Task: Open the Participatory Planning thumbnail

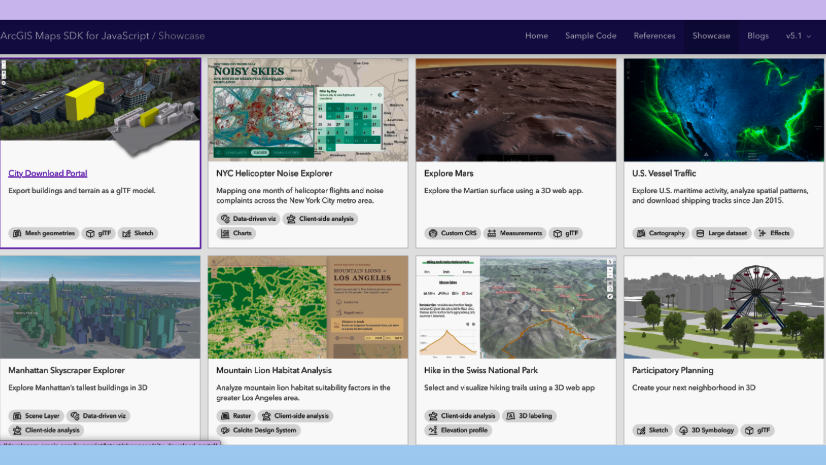Action: [724, 308]
